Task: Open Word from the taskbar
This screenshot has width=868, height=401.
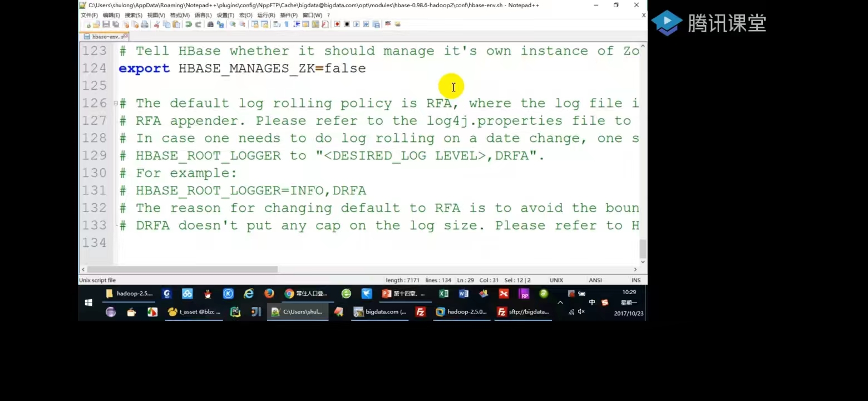Action: [463, 294]
